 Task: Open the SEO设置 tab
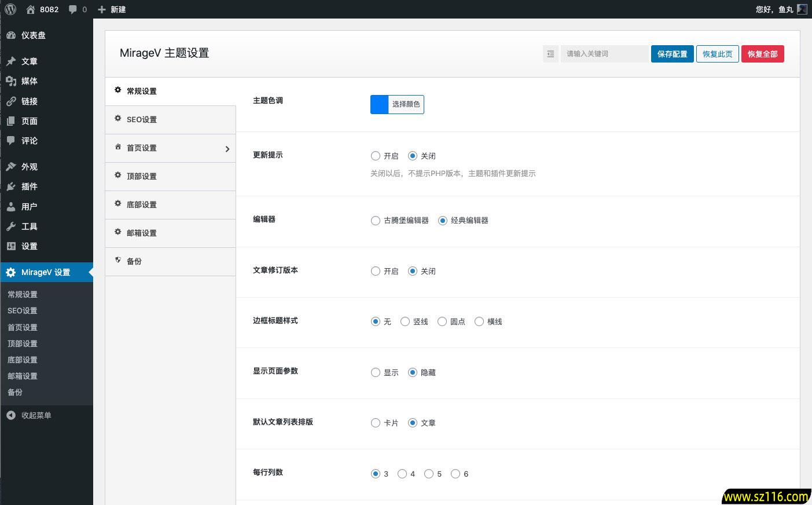(x=170, y=120)
